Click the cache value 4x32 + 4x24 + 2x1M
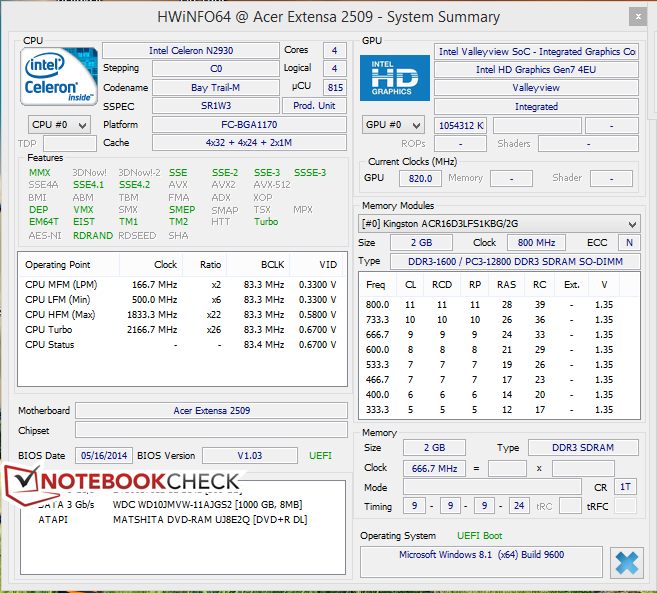657x593 pixels. coord(249,142)
